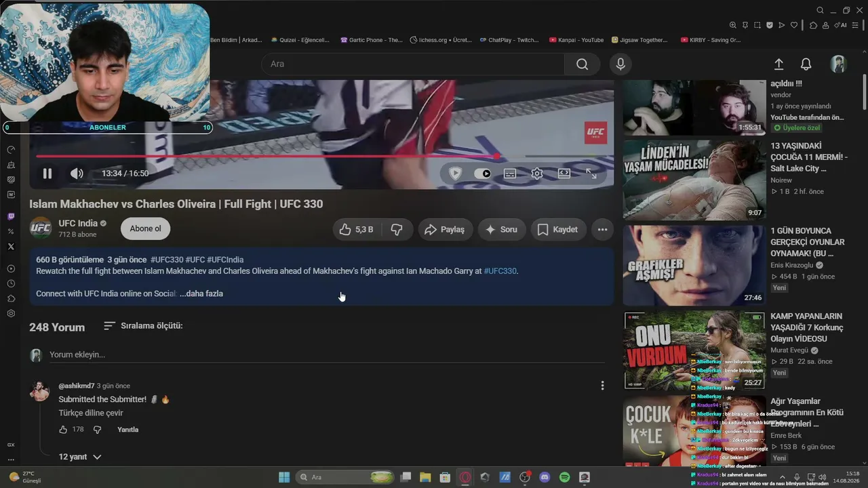Click the AI icon in browser toolbar
Screen dimensions: 868x488
841,25
